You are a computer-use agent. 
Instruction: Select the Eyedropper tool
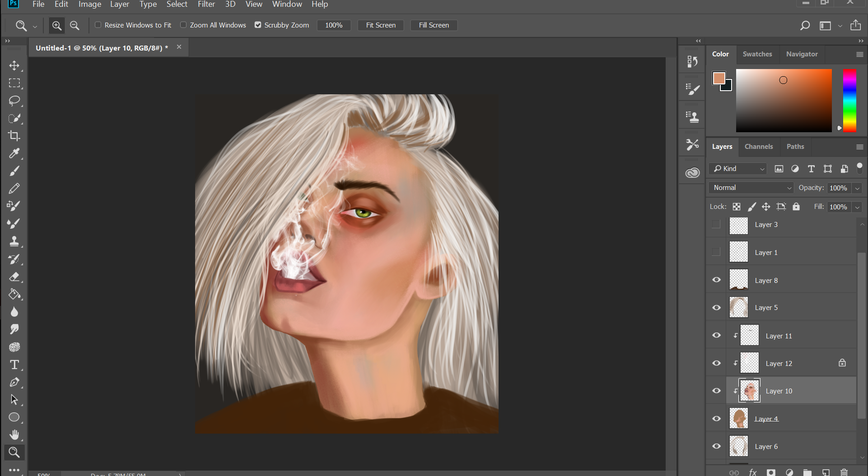tap(14, 153)
